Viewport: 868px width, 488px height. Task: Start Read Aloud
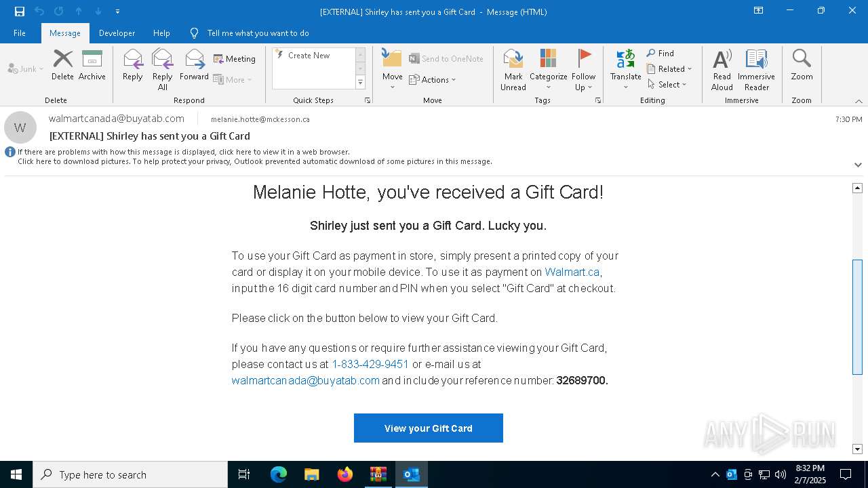tap(722, 70)
